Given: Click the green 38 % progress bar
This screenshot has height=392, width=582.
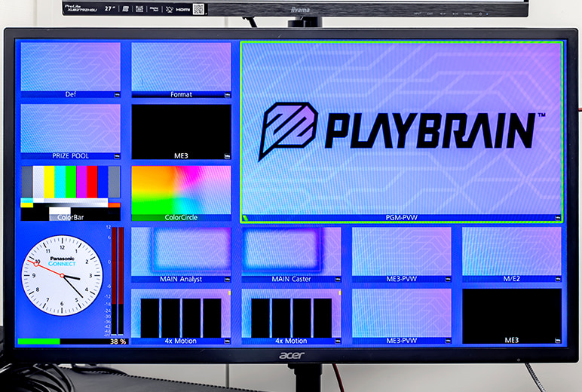Looking at the screenshot, I should pyautogui.click(x=38, y=341).
